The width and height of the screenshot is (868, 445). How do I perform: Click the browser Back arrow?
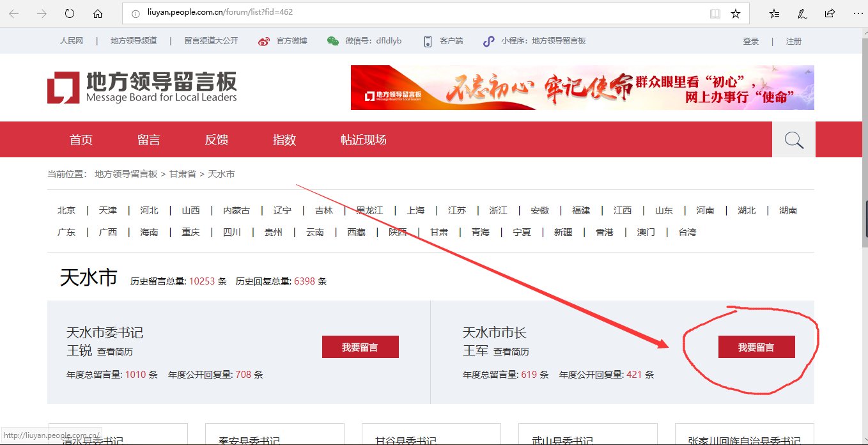(14, 13)
